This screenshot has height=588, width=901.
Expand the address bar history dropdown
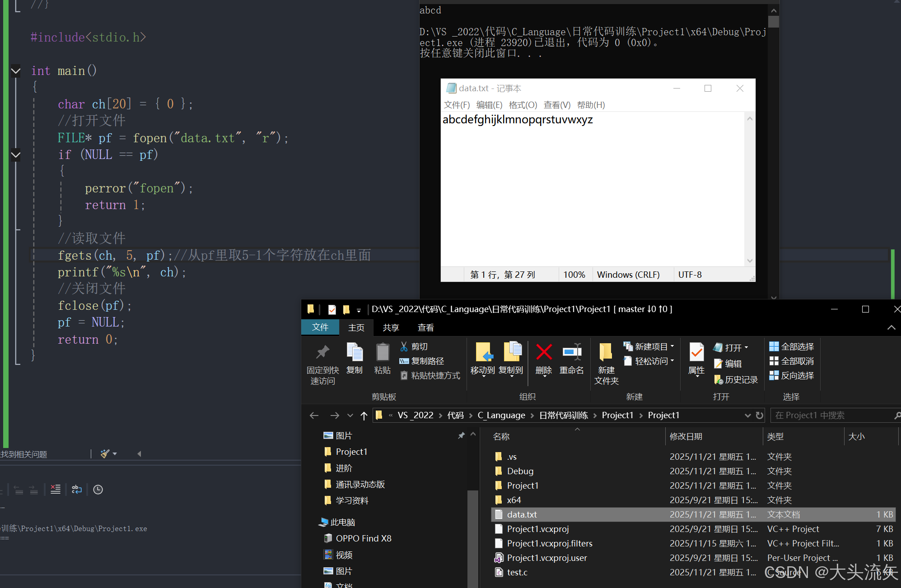747,415
